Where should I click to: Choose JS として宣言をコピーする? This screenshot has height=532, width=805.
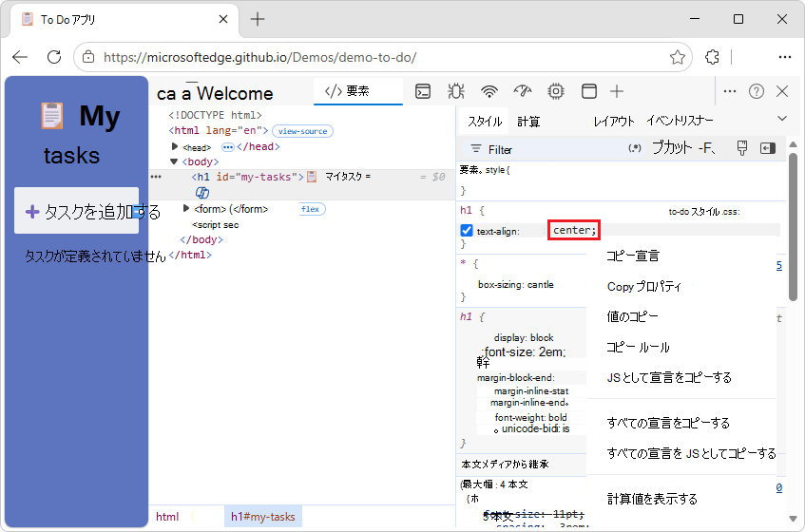coord(669,378)
